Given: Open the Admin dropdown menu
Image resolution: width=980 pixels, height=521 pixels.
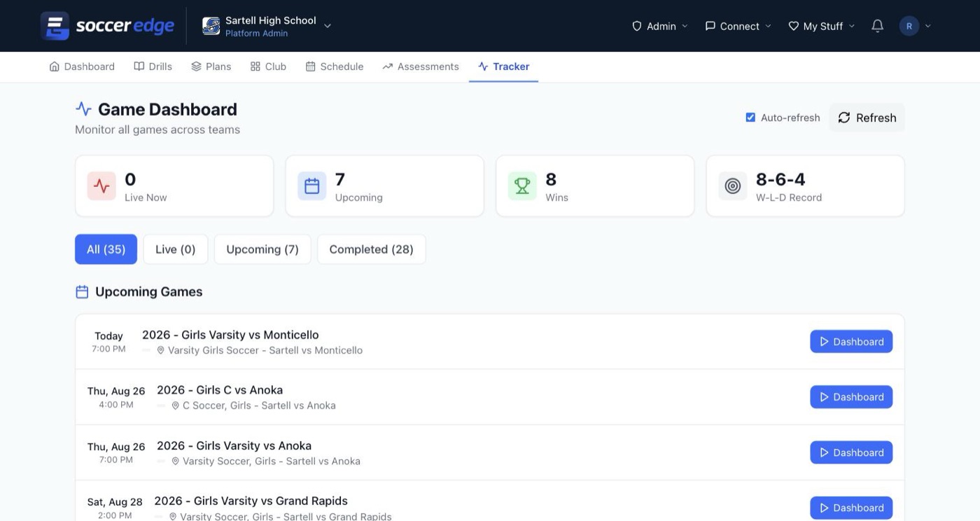Looking at the screenshot, I should point(660,26).
